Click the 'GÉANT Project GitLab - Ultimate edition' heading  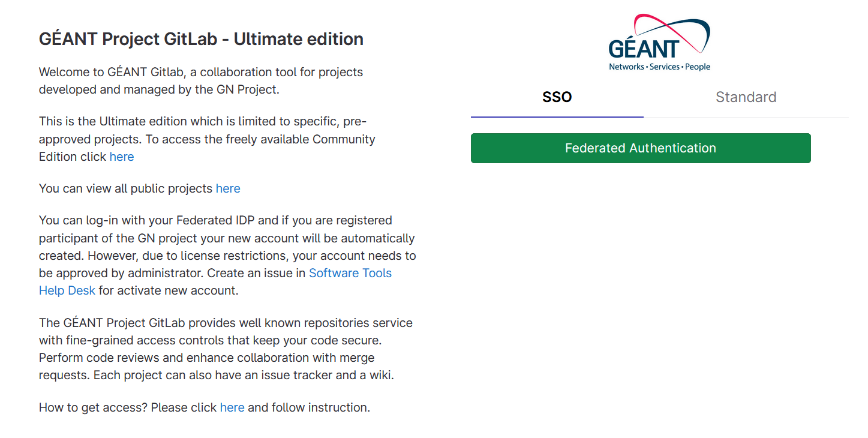[x=201, y=39]
